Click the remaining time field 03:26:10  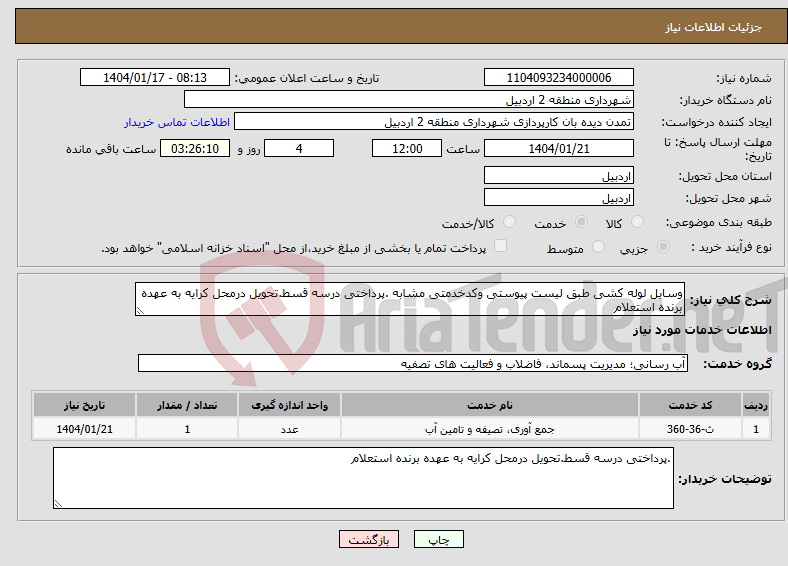195,148
